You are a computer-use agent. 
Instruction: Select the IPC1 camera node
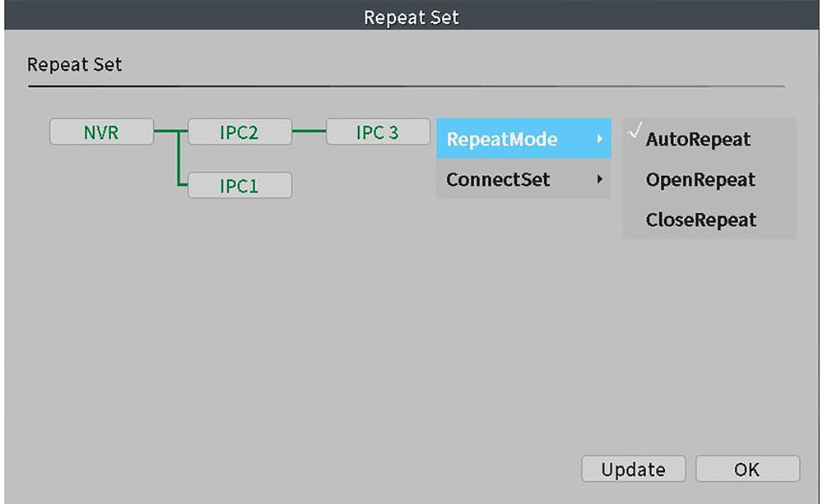239,186
